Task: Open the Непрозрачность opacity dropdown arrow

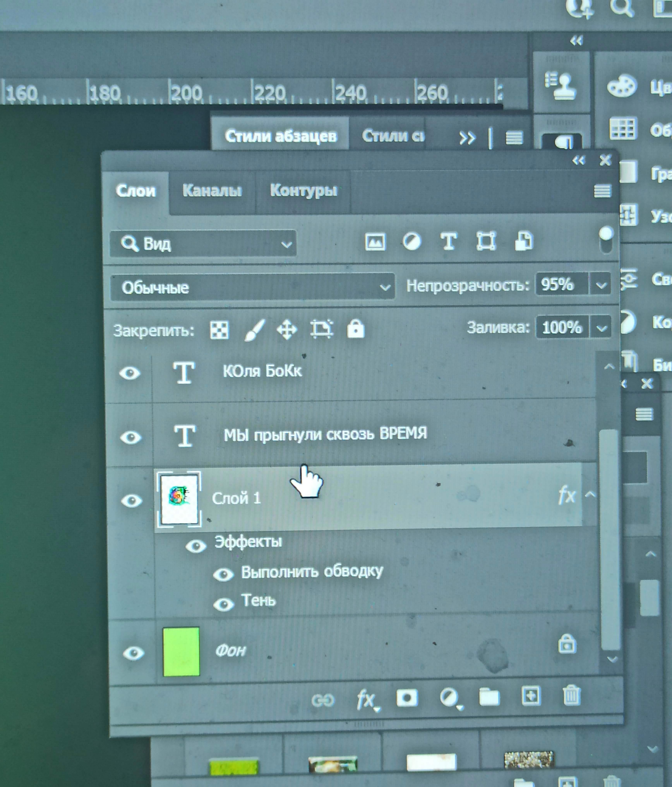Action: point(601,285)
